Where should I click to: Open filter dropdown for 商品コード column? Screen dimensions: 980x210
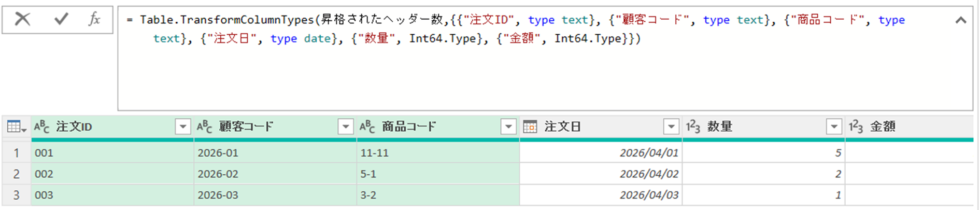click(508, 127)
